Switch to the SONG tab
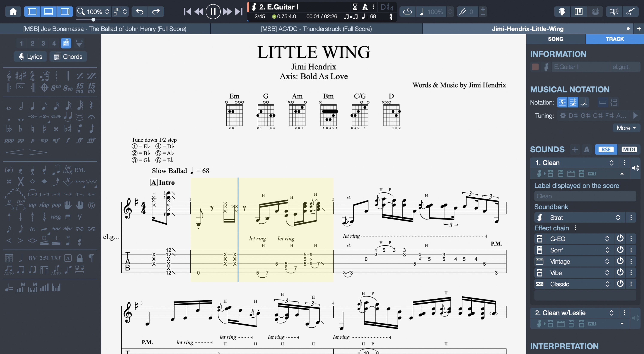This screenshot has width=644, height=354. tap(555, 39)
